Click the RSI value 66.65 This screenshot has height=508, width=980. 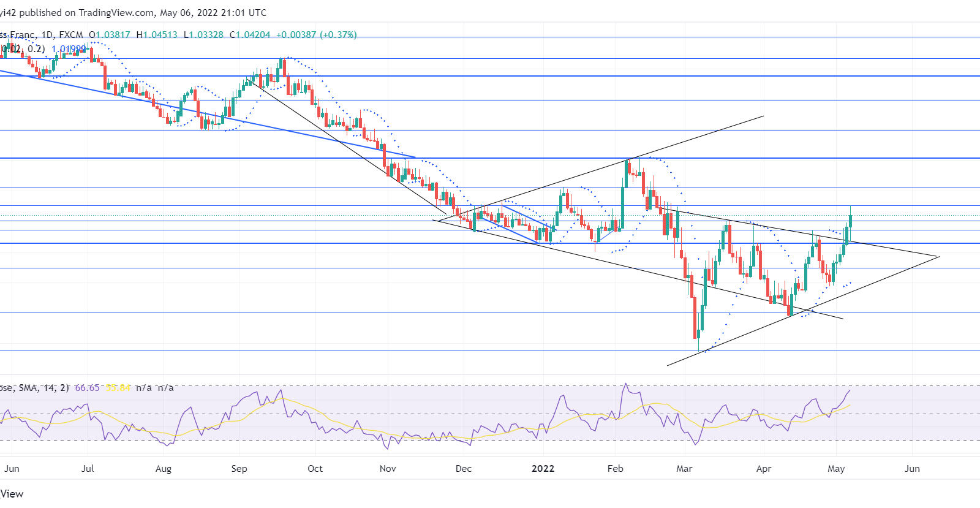pos(87,388)
